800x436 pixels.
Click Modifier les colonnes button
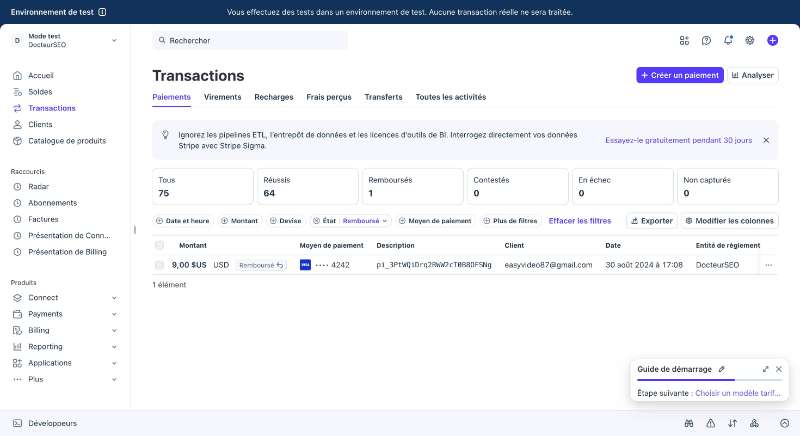coord(730,221)
